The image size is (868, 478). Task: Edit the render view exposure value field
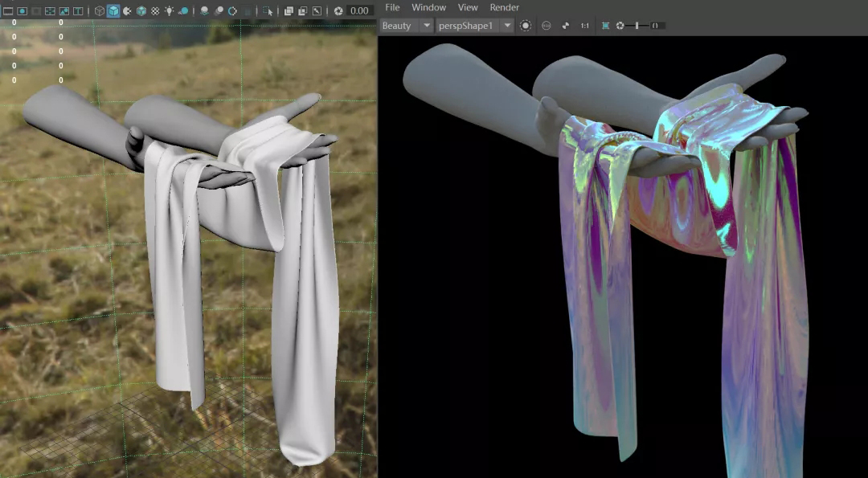[x=657, y=26]
